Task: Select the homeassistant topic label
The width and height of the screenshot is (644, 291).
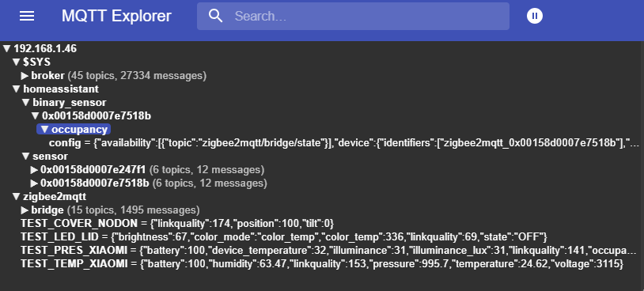Action: 61,89
